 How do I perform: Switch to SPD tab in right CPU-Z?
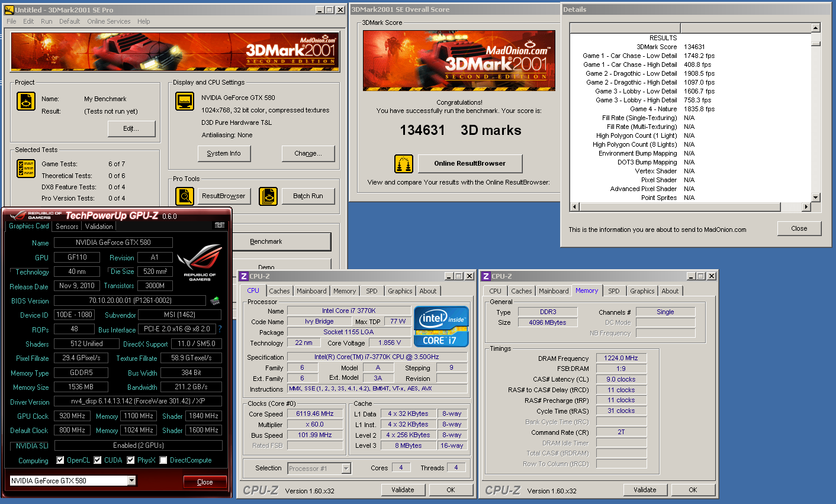pyautogui.click(x=614, y=291)
